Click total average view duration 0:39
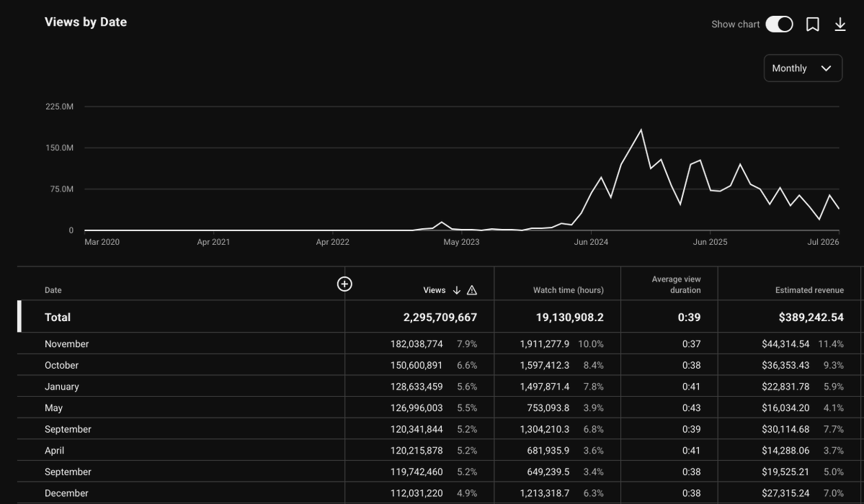This screenshot has width=864, height=504. [x=689, y=318]
